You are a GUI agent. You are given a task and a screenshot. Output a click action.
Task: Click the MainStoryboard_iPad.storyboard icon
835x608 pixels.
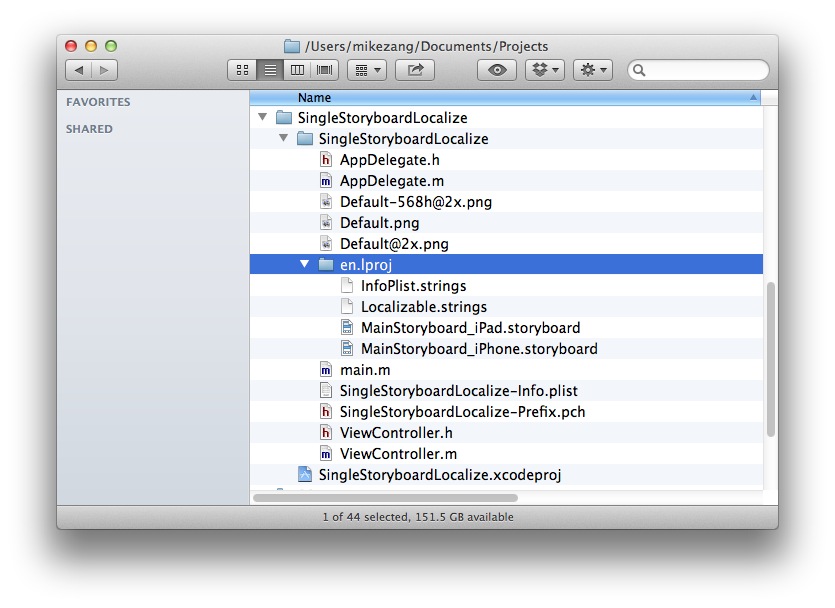(347, 327)
